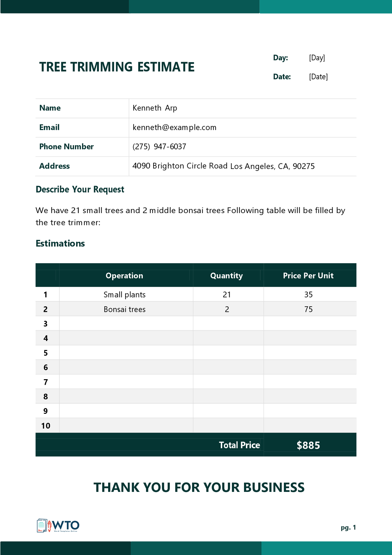Select the name Kenneth Arp
Image resolution: width=392 pixels, height=555 pixels.
(155, 108)
